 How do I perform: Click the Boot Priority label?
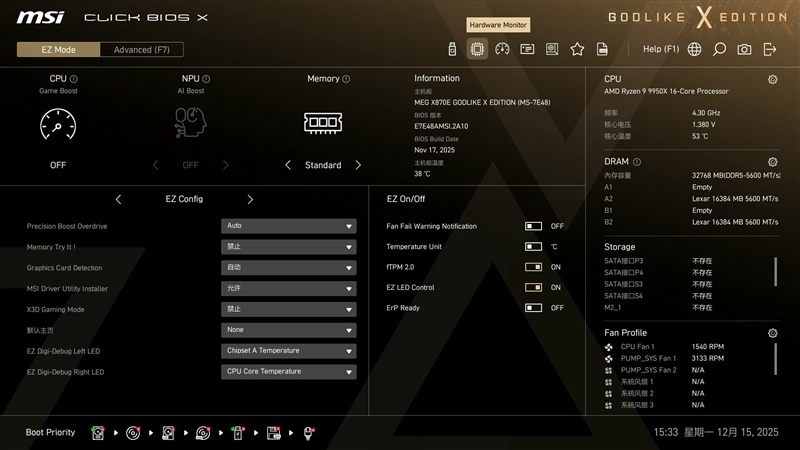coord(50,432)
